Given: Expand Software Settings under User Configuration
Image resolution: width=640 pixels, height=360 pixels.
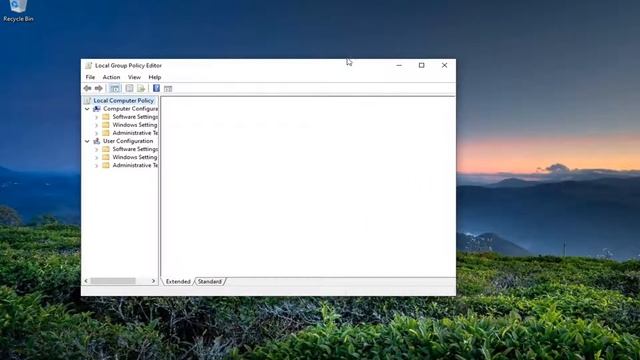Looking at the screenshot, I should pyautogui.click(x=96, y=149).
